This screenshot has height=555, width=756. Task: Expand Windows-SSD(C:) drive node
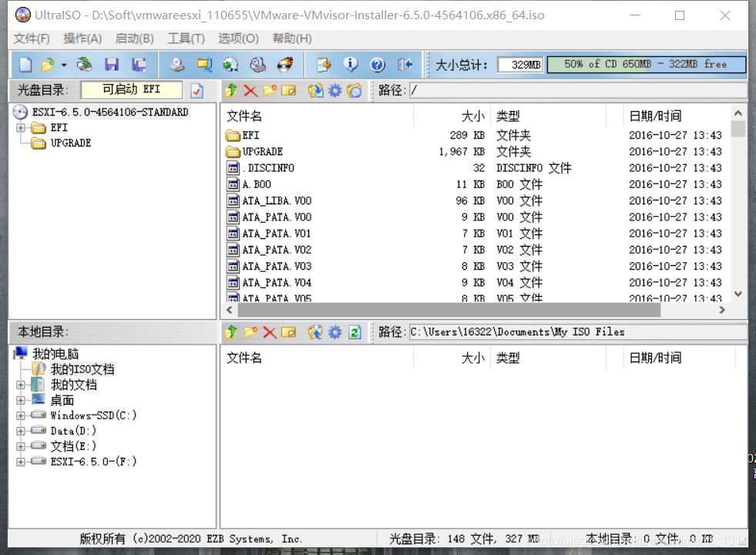coord(21,415)
